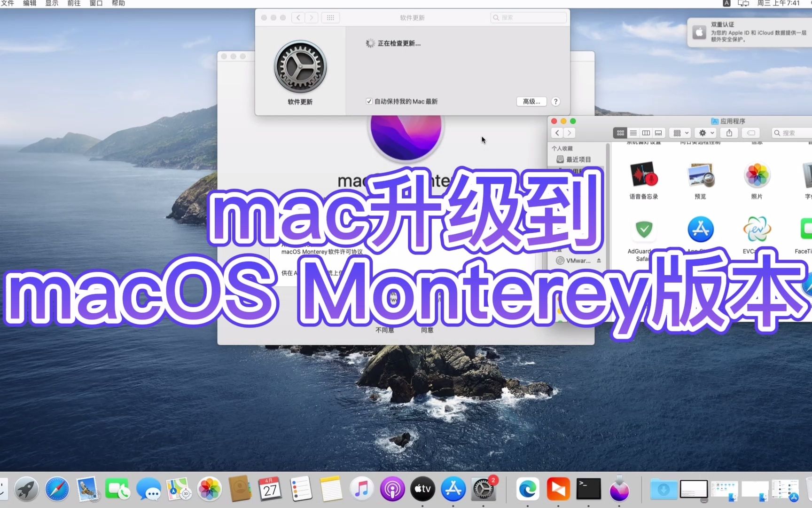
Task: Open Maps from the Dock
Action: point(179,490)
